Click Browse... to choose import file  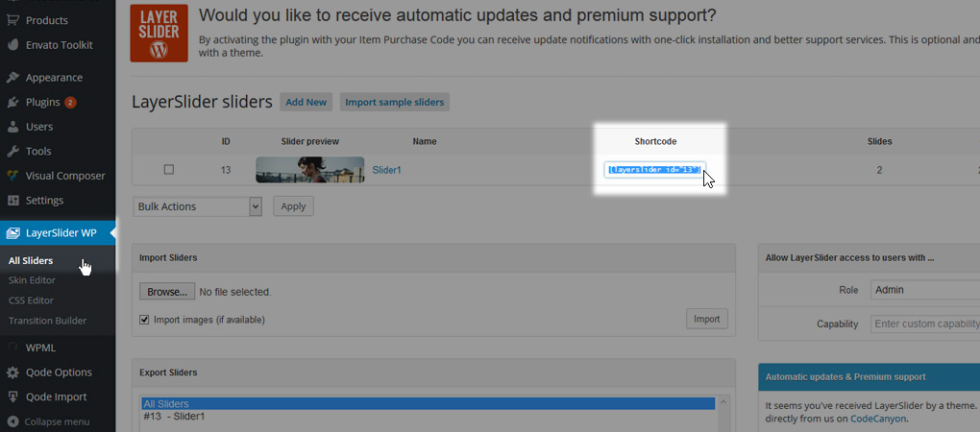pyautogui.click(x=167, y=292)
